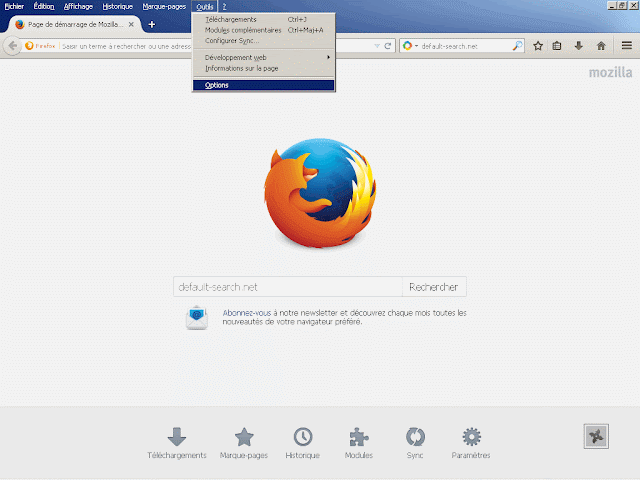640x480 pixels.
Task: Click the newsletter envelope icon
Action: [x=197, y=318]
